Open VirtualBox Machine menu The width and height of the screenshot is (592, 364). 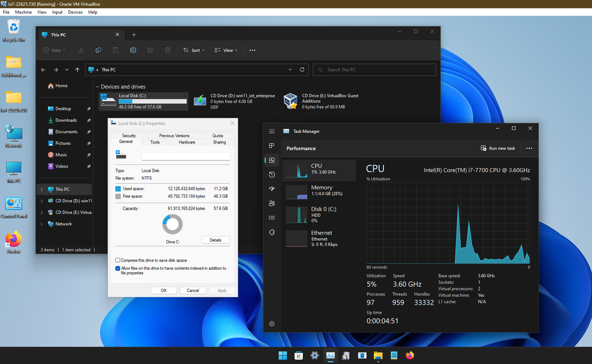click(x=24, y=12)
